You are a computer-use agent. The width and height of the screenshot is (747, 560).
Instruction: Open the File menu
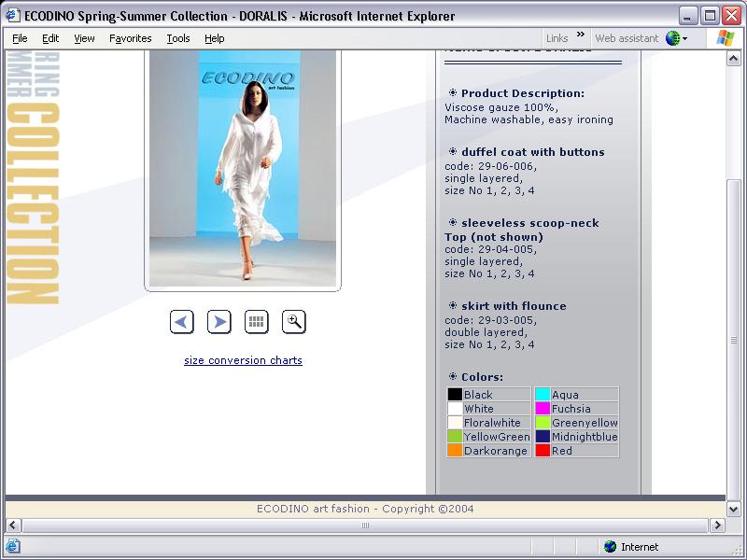coord(20,38)
